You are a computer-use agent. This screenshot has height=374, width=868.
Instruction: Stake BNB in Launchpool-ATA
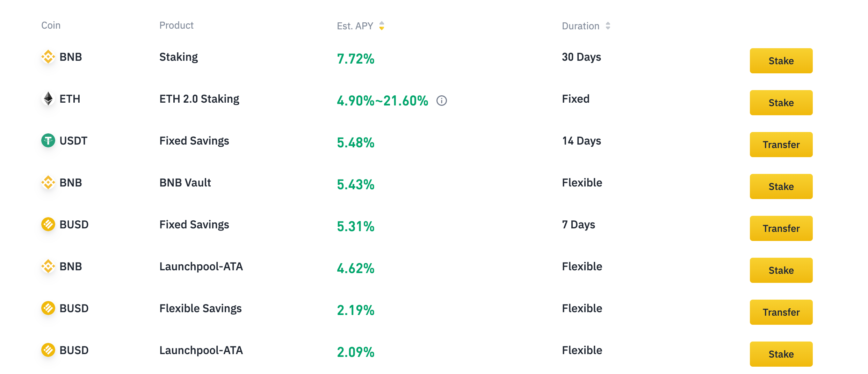click(x=781, y=270)
